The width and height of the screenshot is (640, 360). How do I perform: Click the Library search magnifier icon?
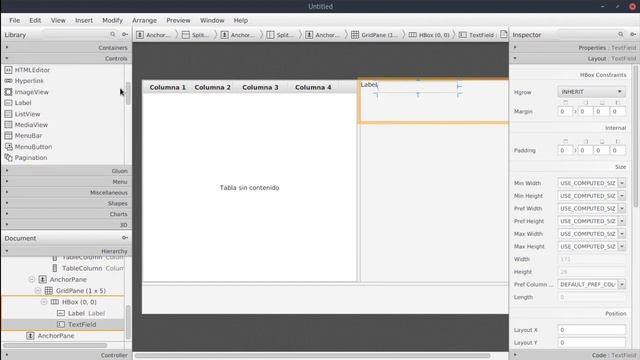[113, 35]
